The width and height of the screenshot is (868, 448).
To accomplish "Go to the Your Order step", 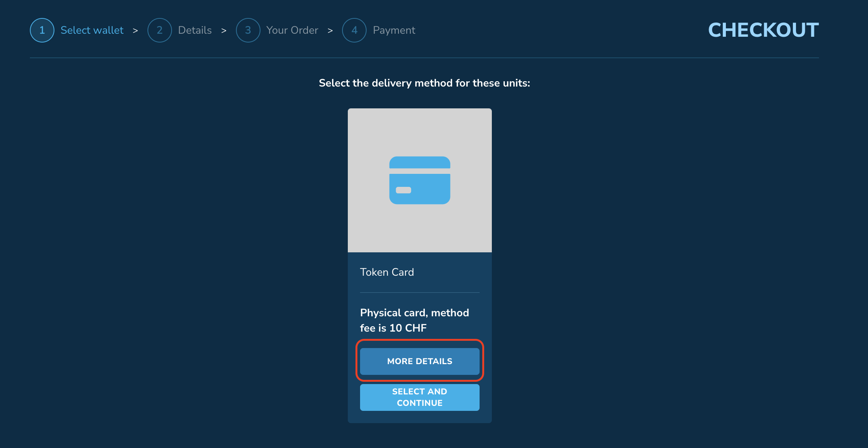I will tap(292, 30).
